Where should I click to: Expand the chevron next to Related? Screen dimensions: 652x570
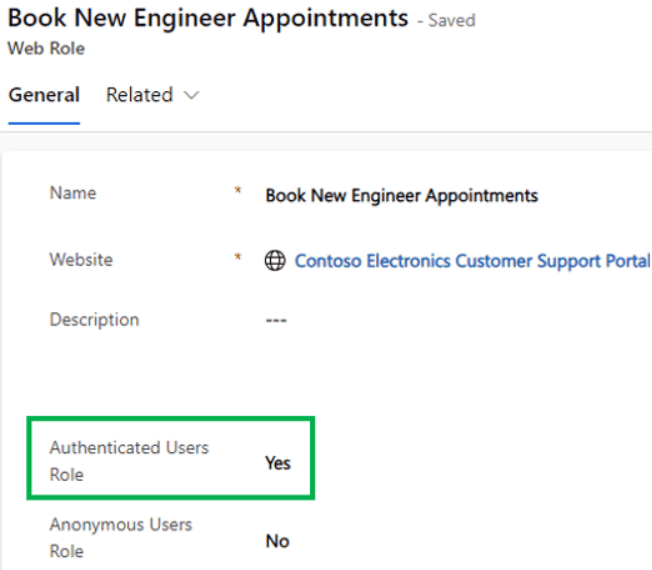pos(191,96)
